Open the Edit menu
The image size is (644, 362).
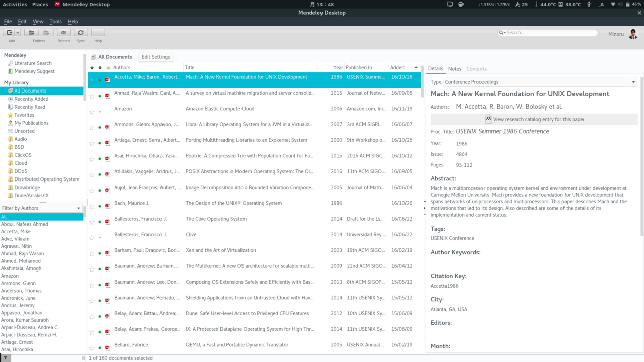pyautogui.click(x=22, y=22)
